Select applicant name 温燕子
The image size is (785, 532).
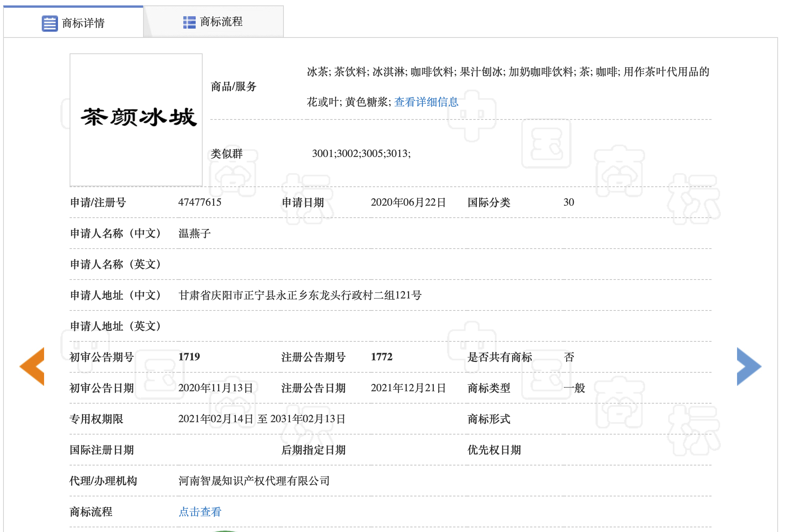(x=194, y=234)
